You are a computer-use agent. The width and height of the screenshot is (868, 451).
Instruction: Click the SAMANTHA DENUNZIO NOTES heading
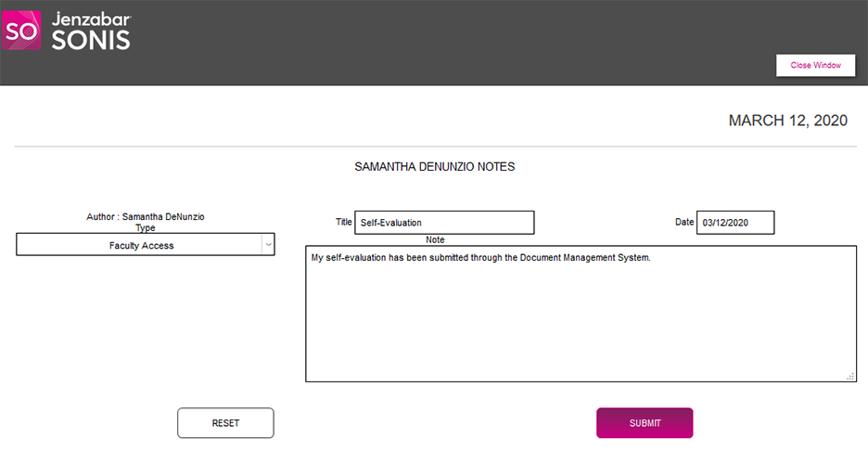(434, 167)
